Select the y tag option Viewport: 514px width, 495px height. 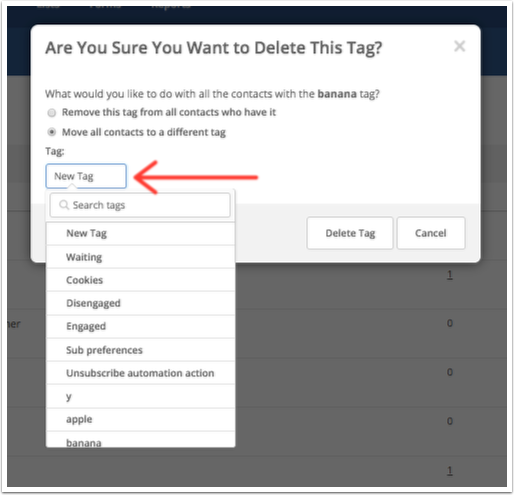pos(140,396)
